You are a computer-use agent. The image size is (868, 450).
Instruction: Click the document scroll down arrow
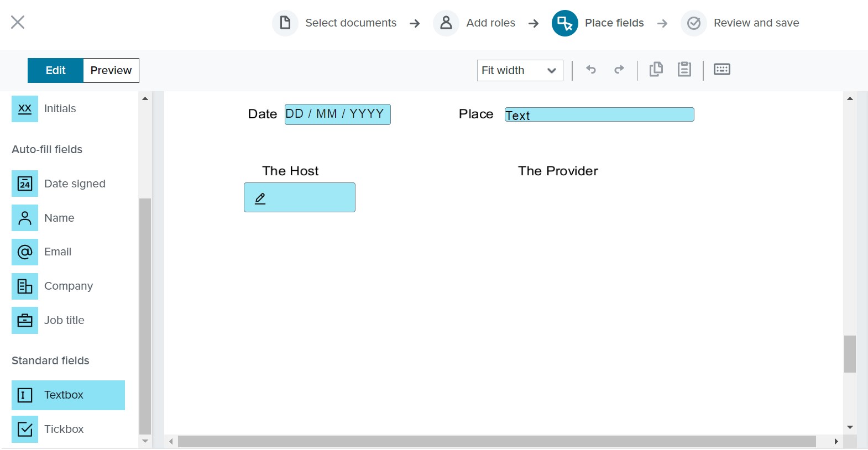850,427
